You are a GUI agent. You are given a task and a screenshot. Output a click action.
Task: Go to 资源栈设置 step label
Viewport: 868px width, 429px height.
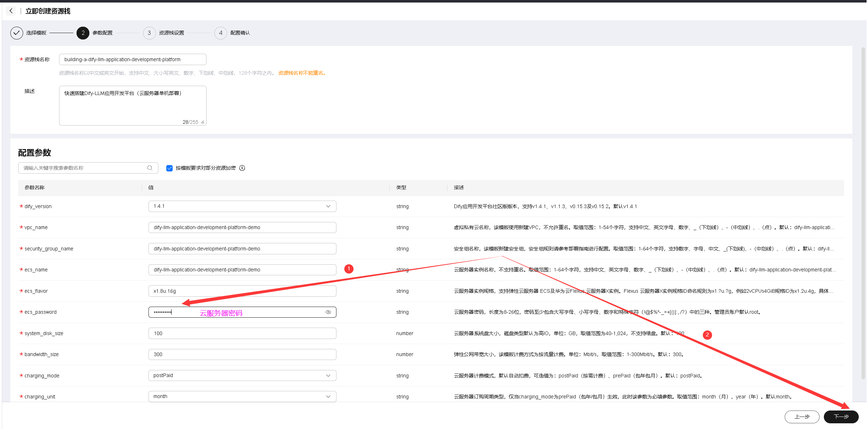pyautogui.click(x=171, y=33)
